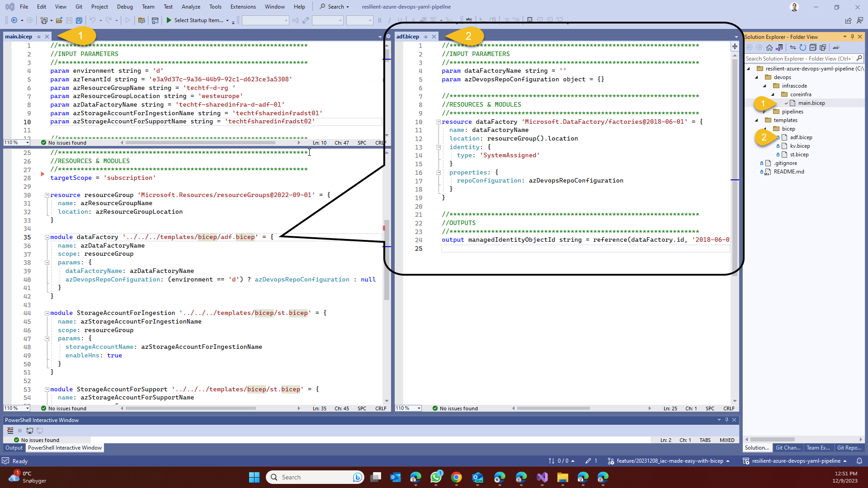
Task: Click Solution Explorer home icon
Action: pyautogui.click(x=769, y=47)
